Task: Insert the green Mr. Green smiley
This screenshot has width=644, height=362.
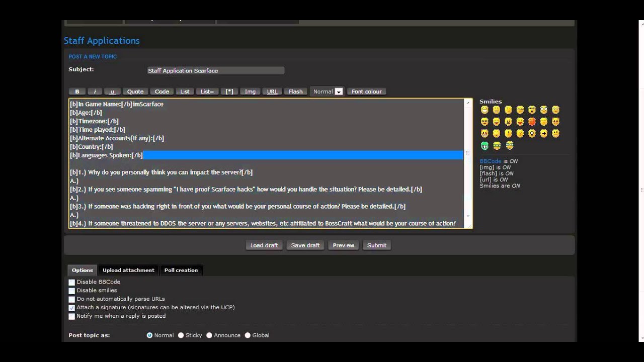Action: click(x=485, y=146)
